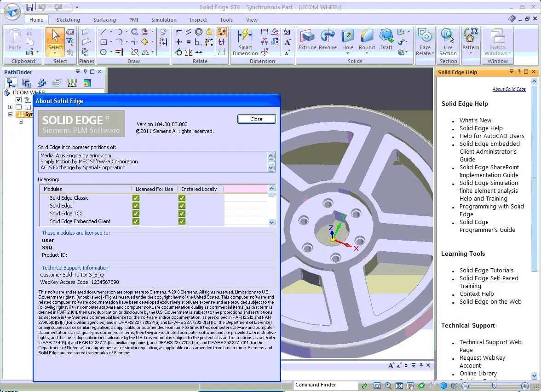
Task: Switch to the PMI ribbon tab
Action: [133, 20]
